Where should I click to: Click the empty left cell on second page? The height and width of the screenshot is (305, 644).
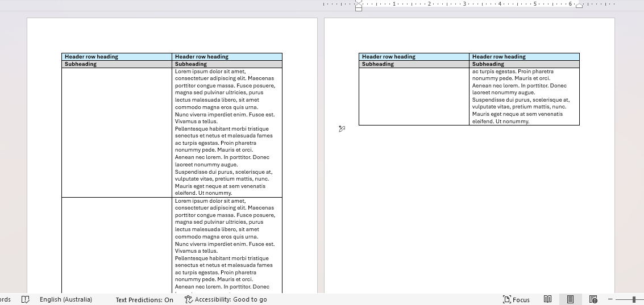(414, 97)
